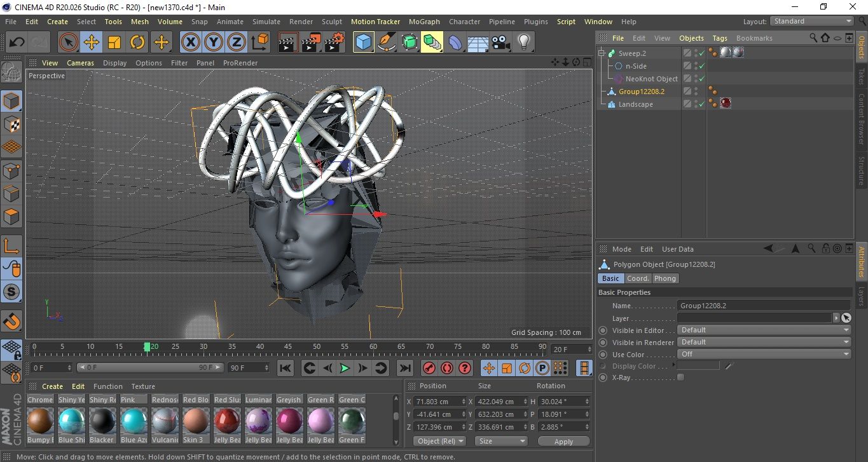Add a Camera object
Screen dimensions: 868x462
click(x=501, y=43)
